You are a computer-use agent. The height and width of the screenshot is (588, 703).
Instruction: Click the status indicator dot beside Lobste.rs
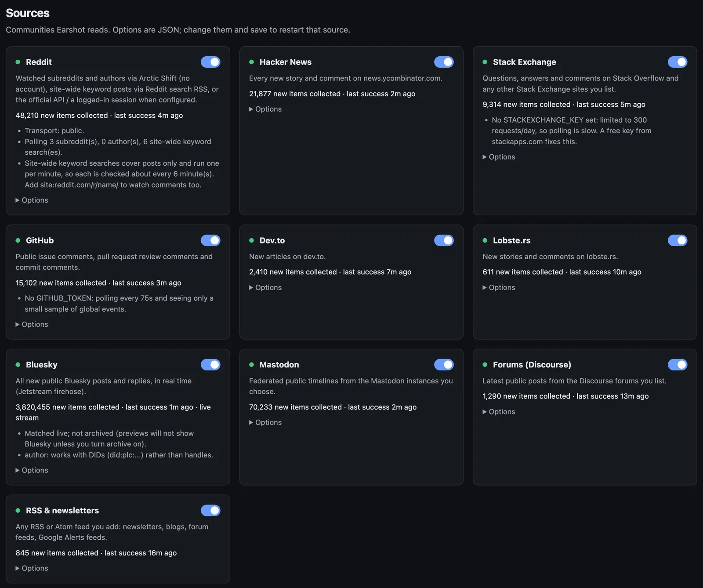point(485,240)
